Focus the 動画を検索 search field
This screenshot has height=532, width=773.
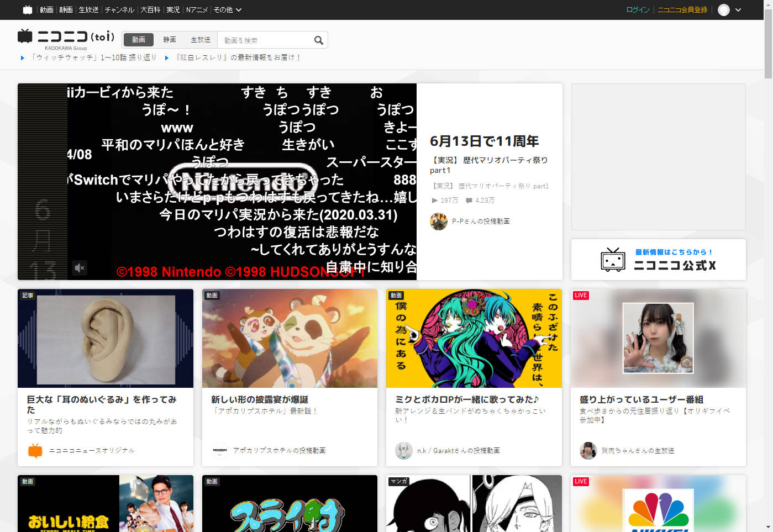tap(265, 40)
